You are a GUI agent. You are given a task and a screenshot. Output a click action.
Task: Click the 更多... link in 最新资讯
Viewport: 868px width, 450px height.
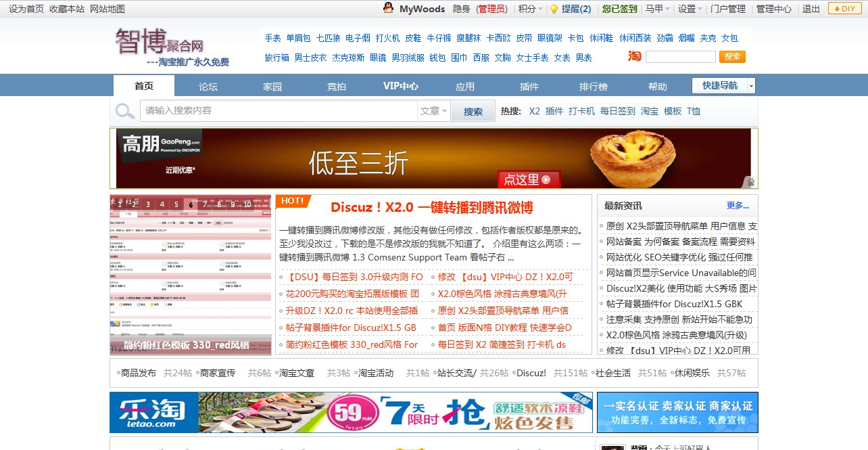(738, 206)
